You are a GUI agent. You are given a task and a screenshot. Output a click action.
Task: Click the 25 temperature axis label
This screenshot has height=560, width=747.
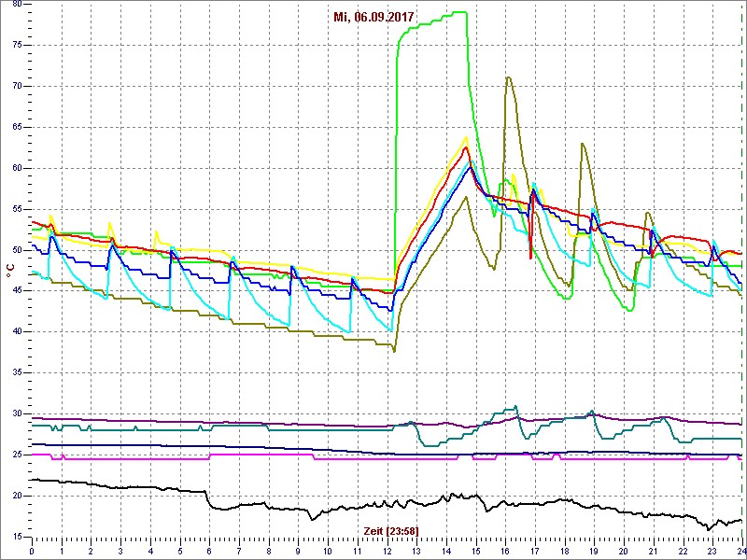coord(15,455)
